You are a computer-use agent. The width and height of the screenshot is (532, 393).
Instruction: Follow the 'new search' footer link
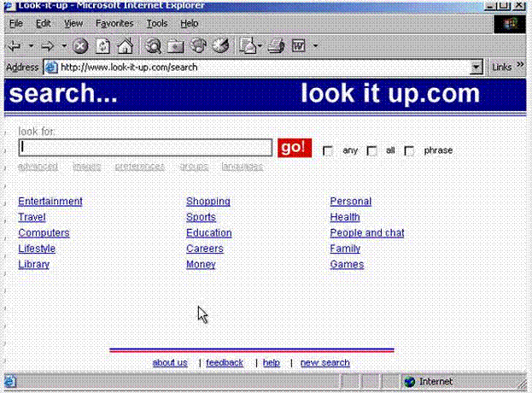pyautogui.click(x=325, y=363)
